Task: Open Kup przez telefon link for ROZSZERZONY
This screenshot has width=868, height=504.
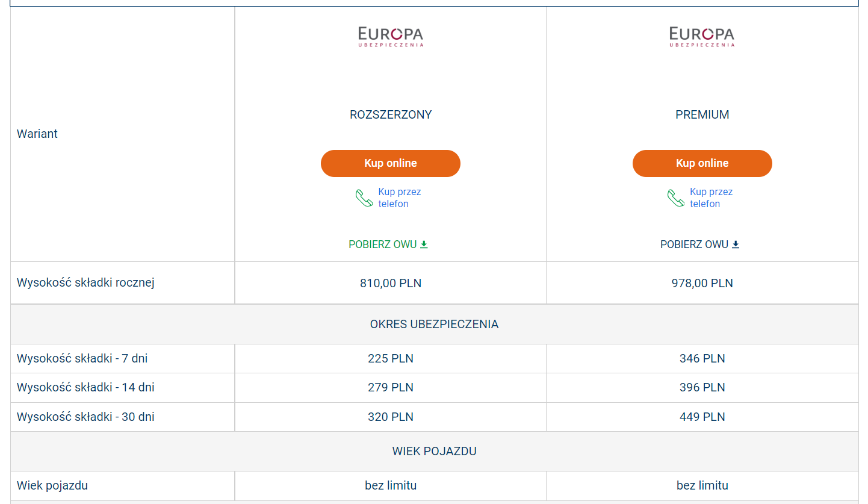Action: coord(399,198)
